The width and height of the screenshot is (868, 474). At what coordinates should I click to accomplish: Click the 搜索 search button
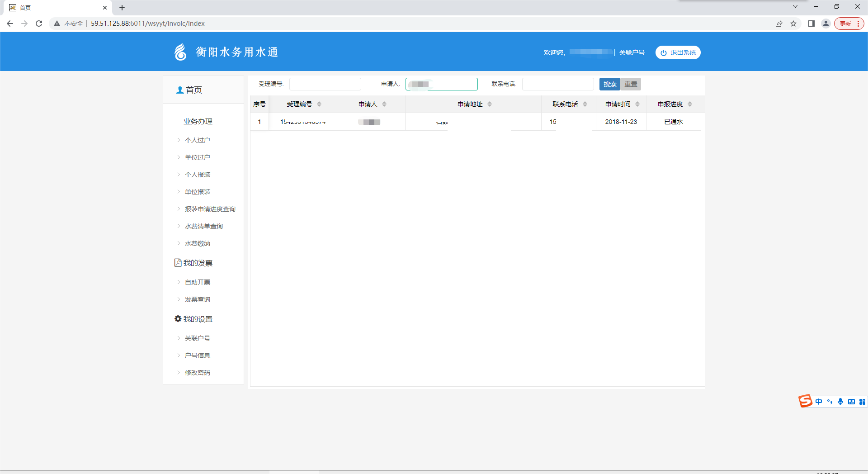pos(609,84)
